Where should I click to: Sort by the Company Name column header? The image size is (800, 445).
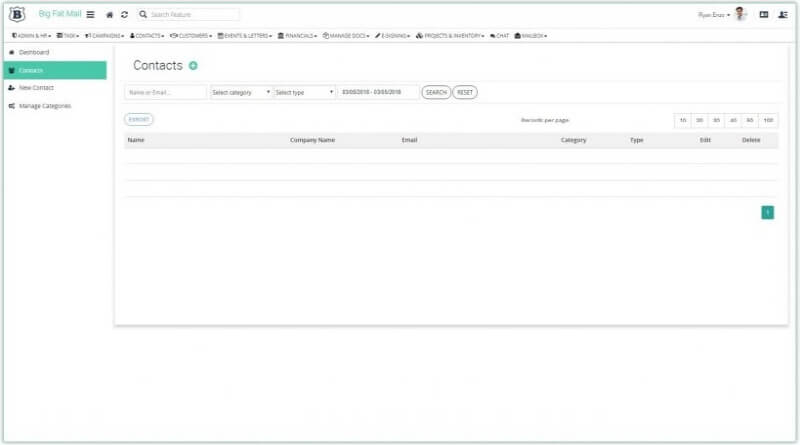tap(312, 140)
